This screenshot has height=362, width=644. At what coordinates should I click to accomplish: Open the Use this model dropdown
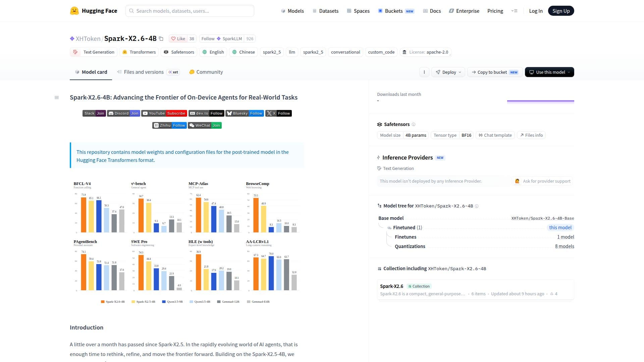(549, 72)
